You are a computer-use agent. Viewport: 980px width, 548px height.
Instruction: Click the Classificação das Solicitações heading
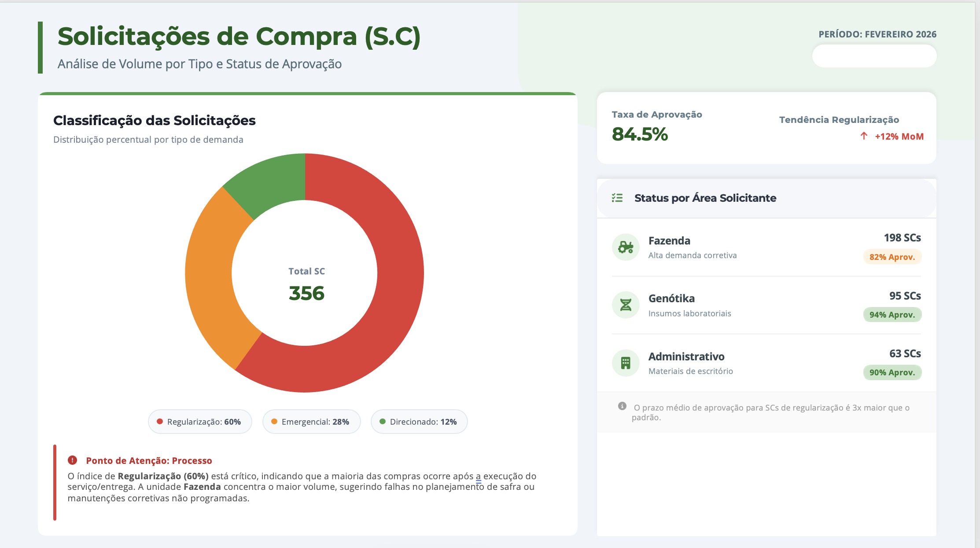pyautogui.click(x=155, y=120)
